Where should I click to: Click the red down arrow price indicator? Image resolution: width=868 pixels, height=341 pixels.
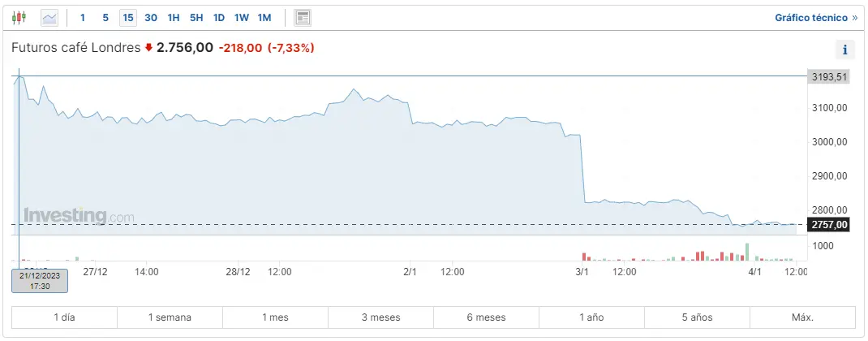point(148,48)
